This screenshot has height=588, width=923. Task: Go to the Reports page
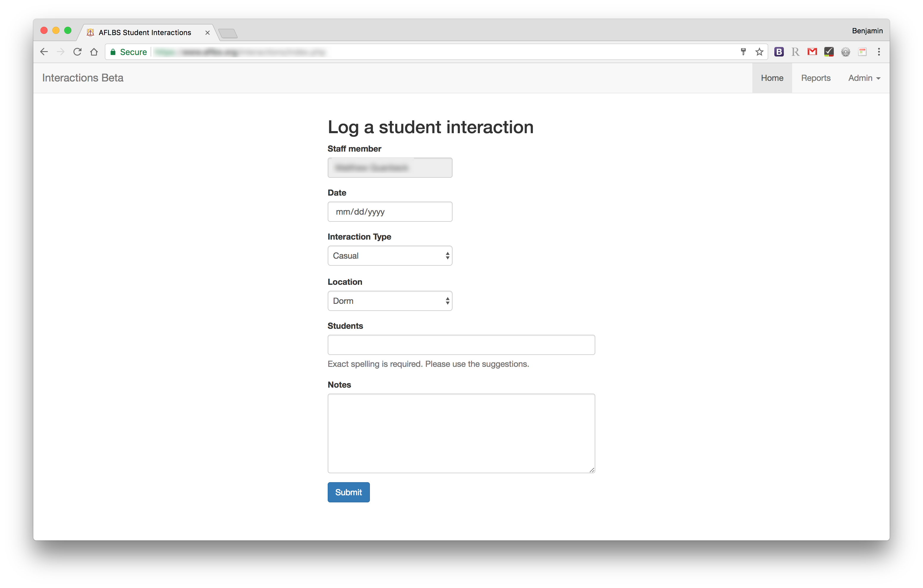pyautogui.click(x=816, y=78)
